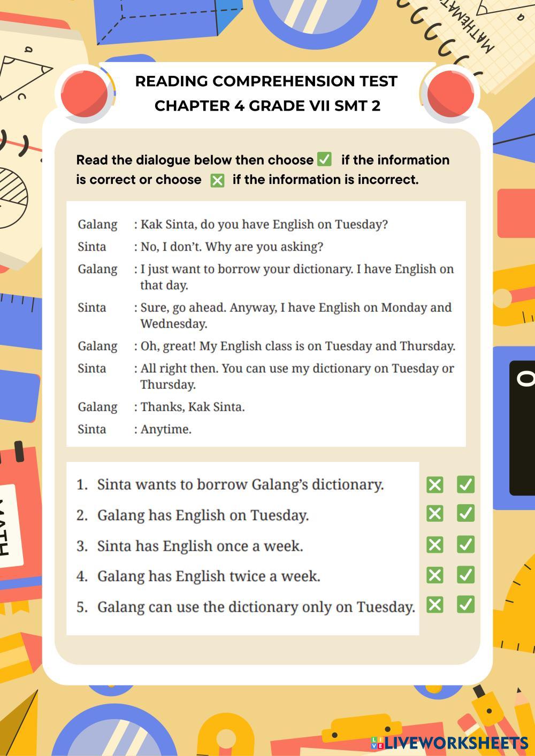Screen dimensions: 535x756
Task: Click the left red circle beside title
Action: click(x=85, y=95)
